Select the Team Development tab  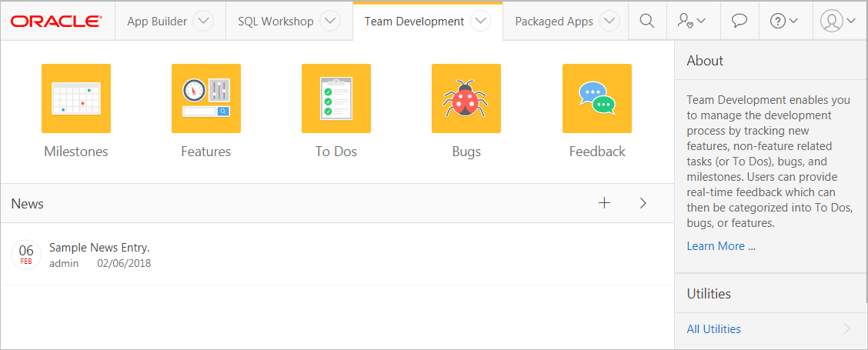click(414, 22)
